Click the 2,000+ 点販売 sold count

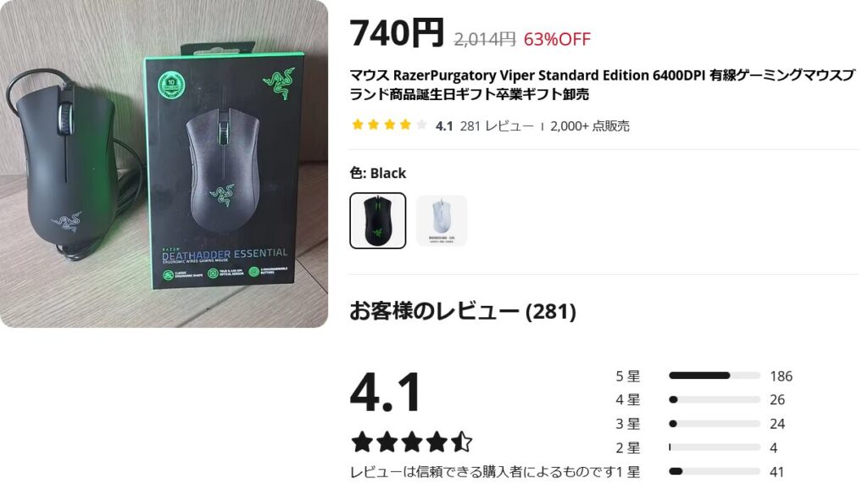point(590,125)
